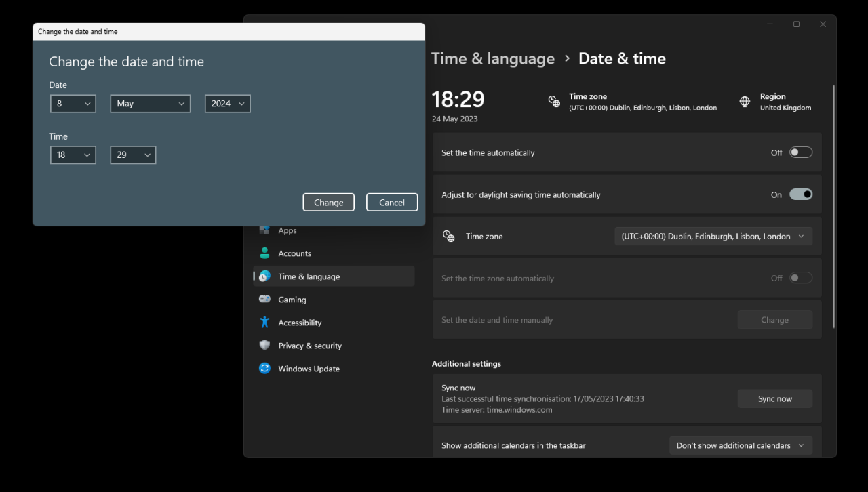This screenshot has width=868, height=492.
Task: Click the Region globe icon
Action: [x=745, y=102]
